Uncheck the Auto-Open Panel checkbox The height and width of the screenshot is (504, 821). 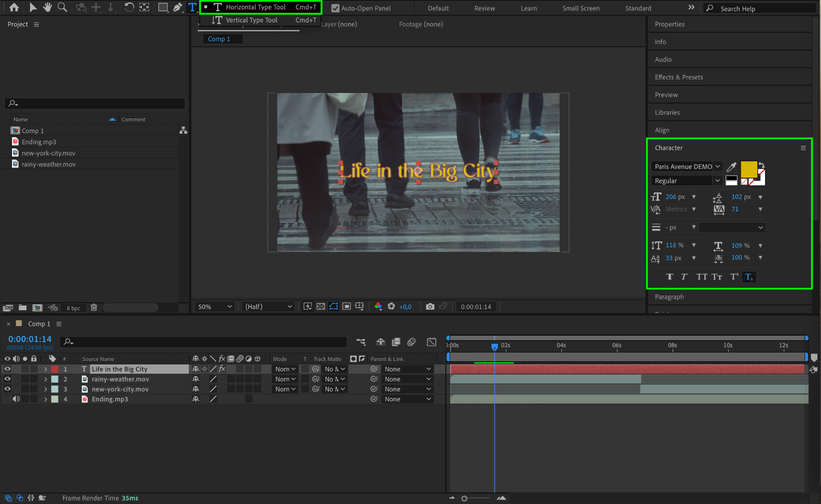click(x=335, y=8)
